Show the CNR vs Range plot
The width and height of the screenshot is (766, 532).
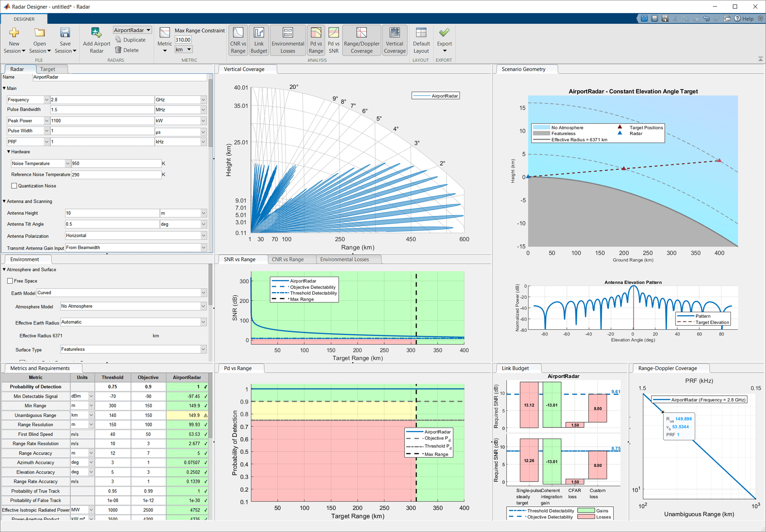(x=238, y=41)
